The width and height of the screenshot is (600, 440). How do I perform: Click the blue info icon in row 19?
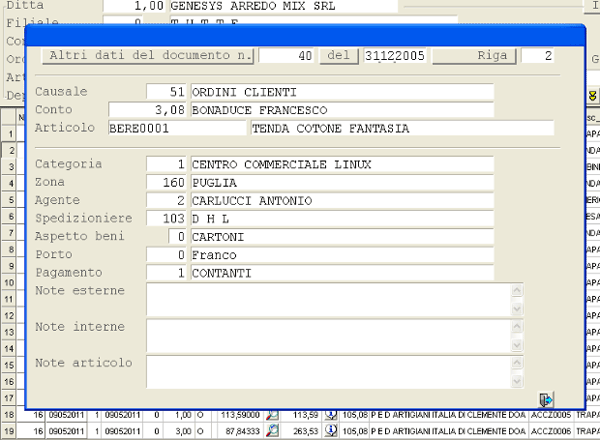tap(331, 432)
